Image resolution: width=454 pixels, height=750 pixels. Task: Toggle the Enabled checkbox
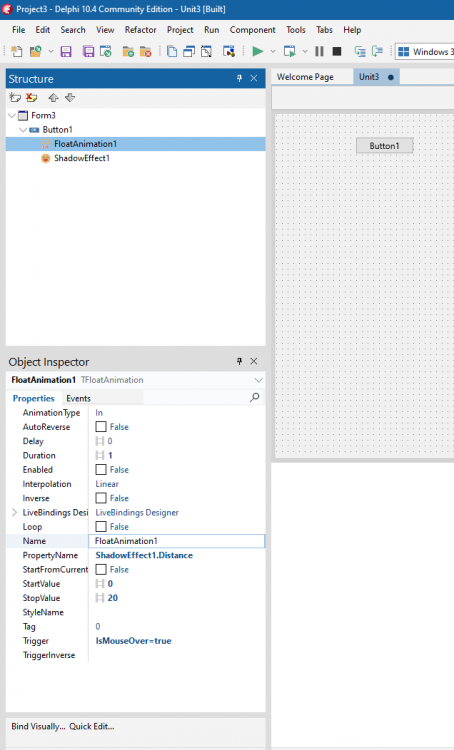[x=101, y=470]
